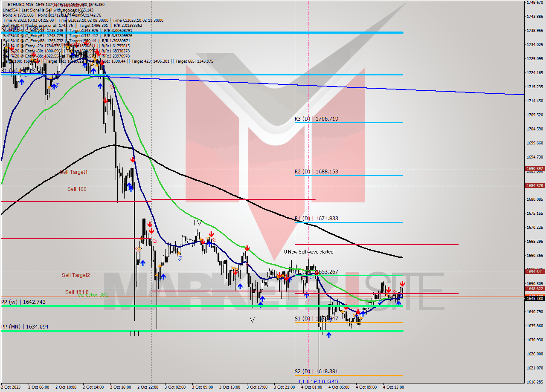Click the 'R3 (D) | 1706.719' pivot label

click(x=316, y=119)
